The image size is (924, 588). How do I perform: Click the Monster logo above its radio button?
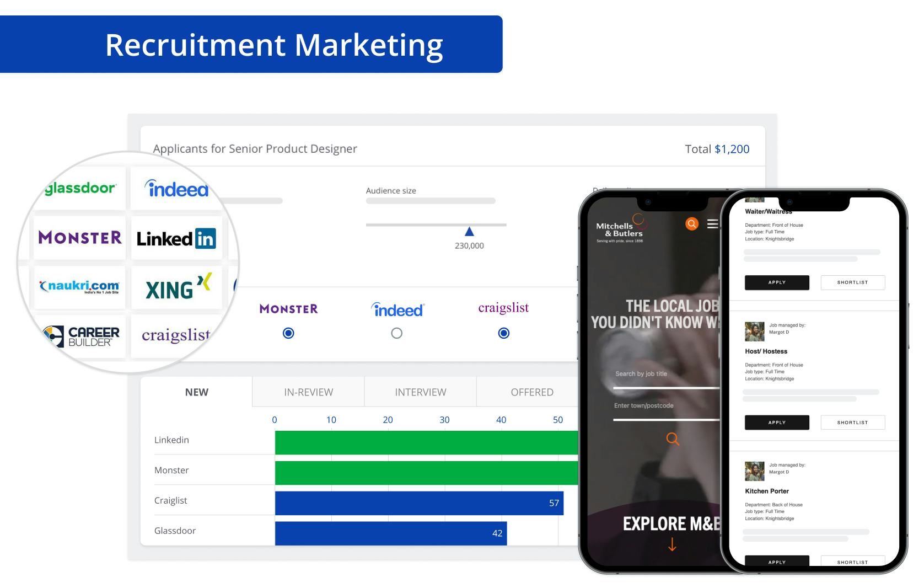(x=288, y=309)
